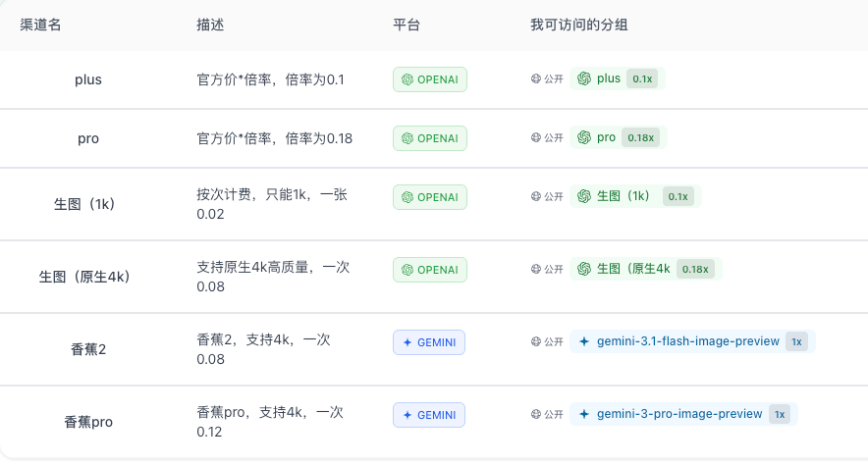The height and width of the screenshot is (465, 868).
Task: Click the 我可访问的分组 column header
Action: pyautogui.click(x=578, y=25)
